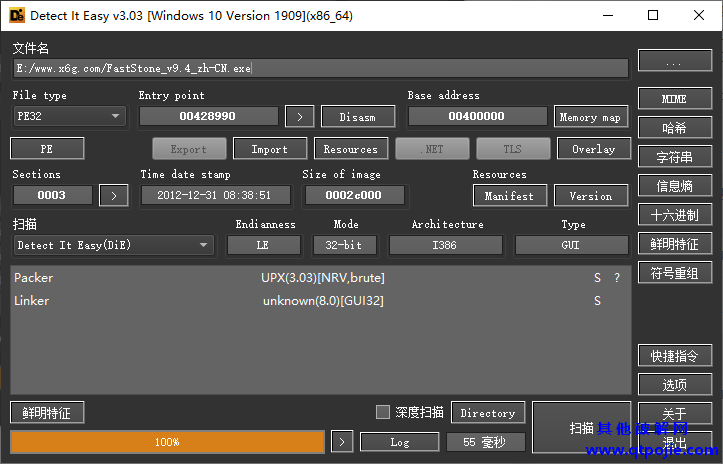Click the Time date stamp field
This screenshot has height=464, width=723.
[216, 195]
